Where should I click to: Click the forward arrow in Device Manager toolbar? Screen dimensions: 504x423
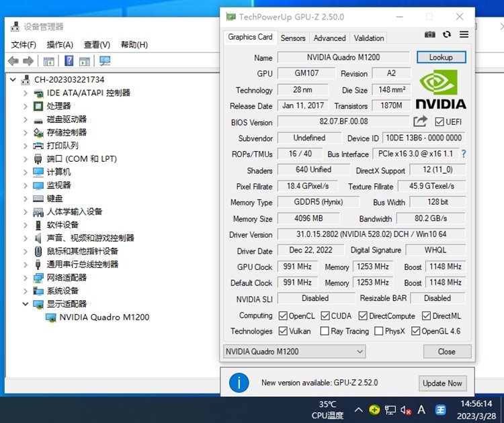(28, 60)
